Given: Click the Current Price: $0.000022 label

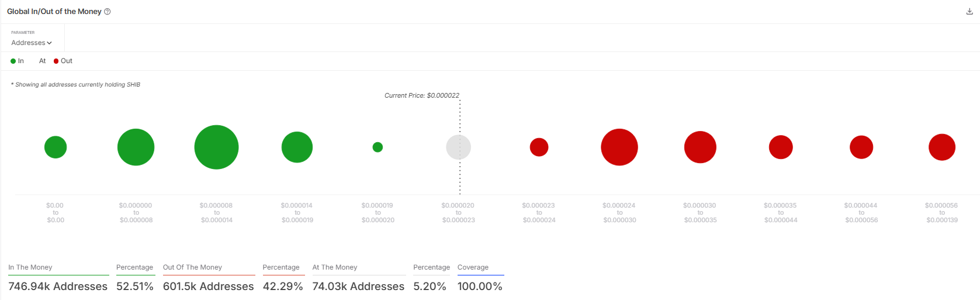Looking at the screenshot, I should click(x=422, y=95).
